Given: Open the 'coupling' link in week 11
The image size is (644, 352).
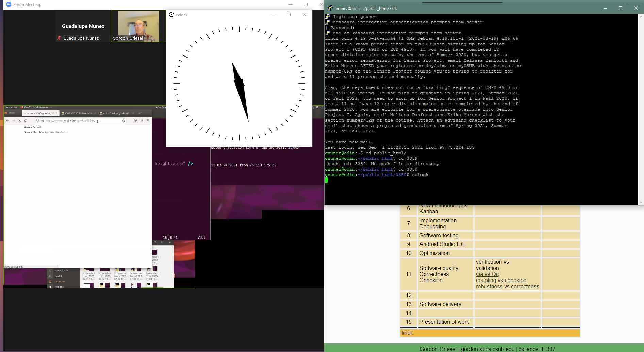Looking at the screenshot, I should pos(486,281).
